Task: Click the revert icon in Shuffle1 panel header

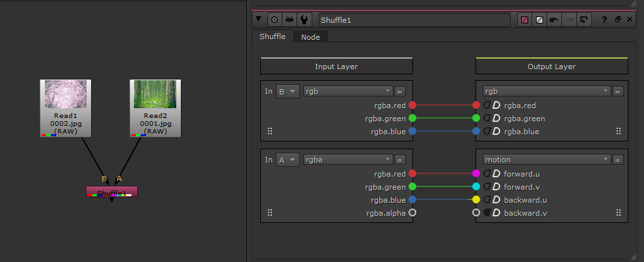Action: 584,20
